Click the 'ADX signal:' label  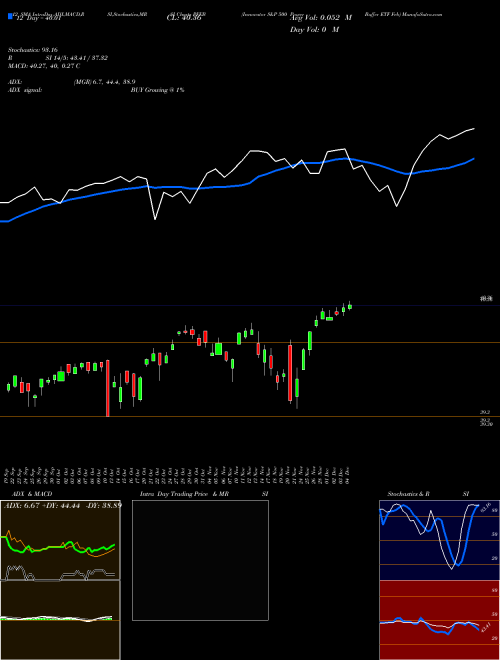[25, 90]
